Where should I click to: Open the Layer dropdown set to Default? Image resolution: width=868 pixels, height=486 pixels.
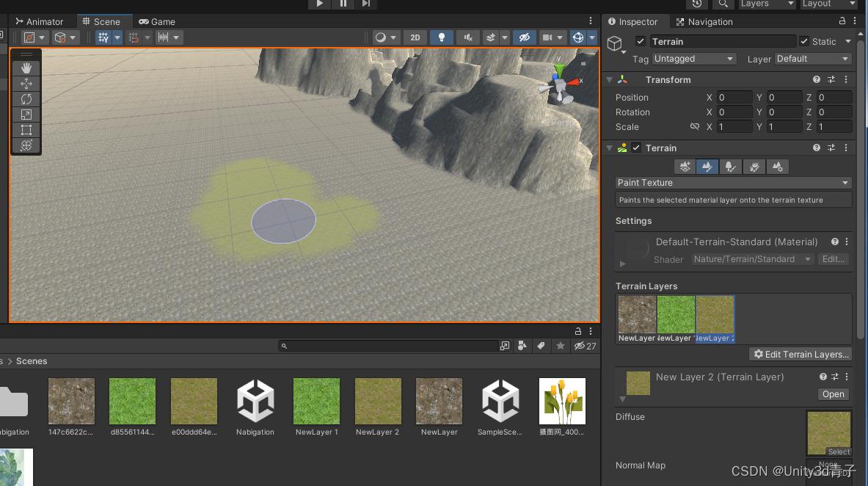(x=812, y=59)
